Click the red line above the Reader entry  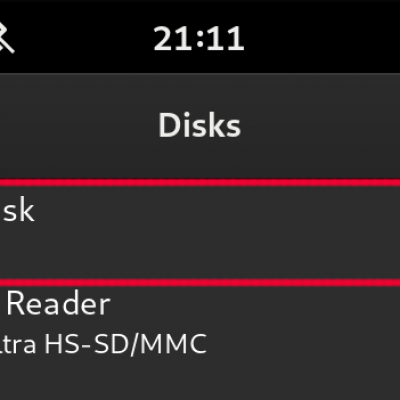coord(200,283)
